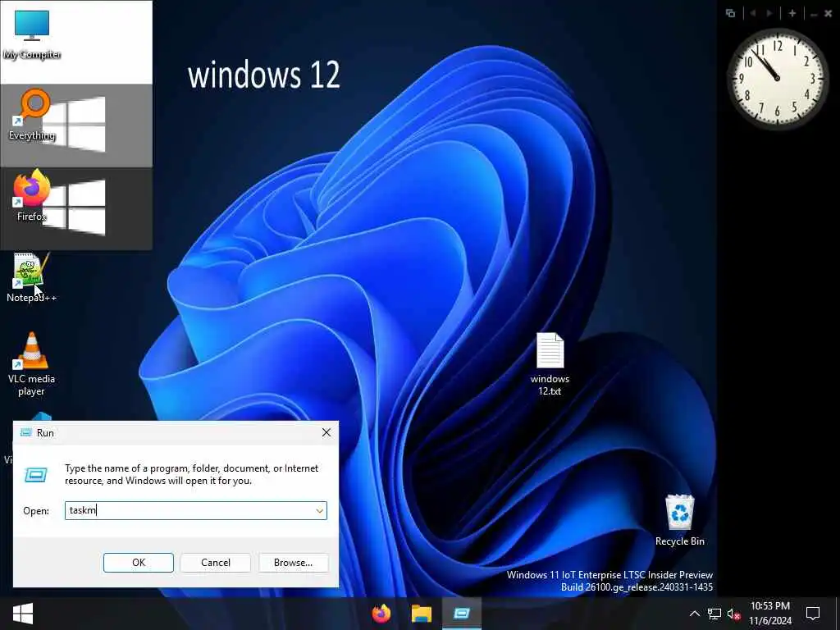Select the Recycle Bin icon

(x=679, y=520)
